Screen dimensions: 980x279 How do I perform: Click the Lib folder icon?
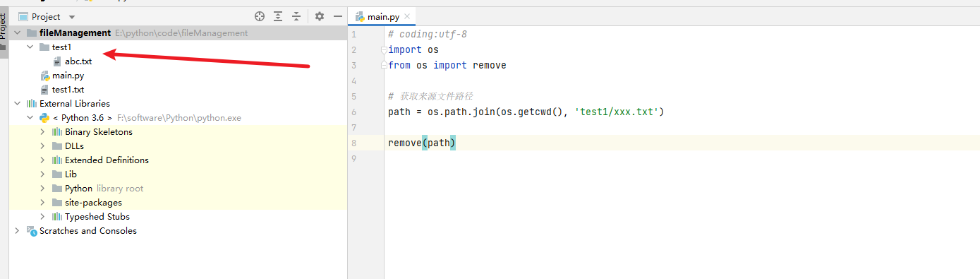(57, 174)
